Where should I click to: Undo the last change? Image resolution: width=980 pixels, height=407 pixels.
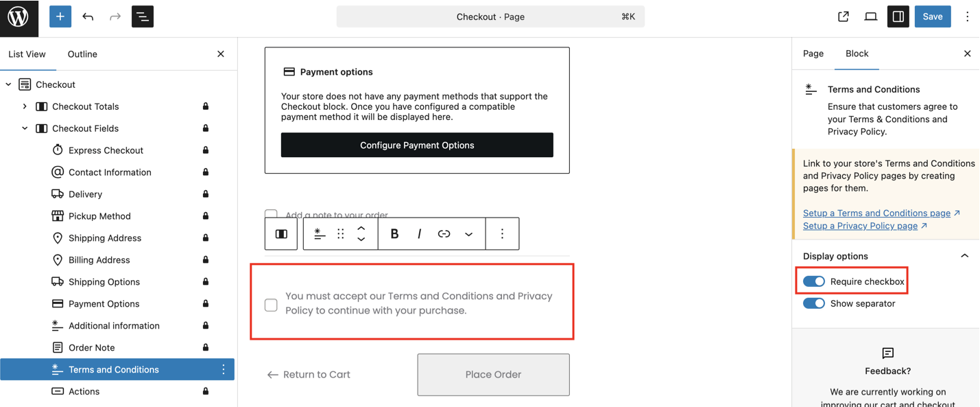click(88, 16)
